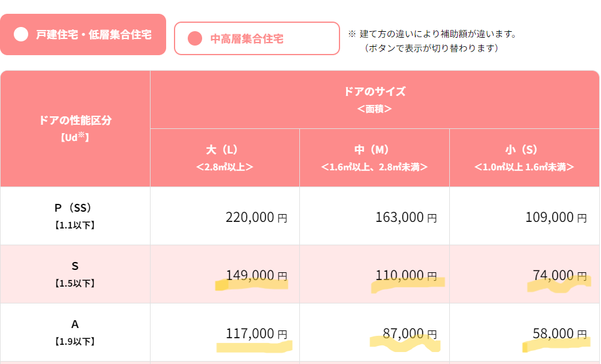
Task: Click the 163,000円 cell
Action: tap(374, 216)
